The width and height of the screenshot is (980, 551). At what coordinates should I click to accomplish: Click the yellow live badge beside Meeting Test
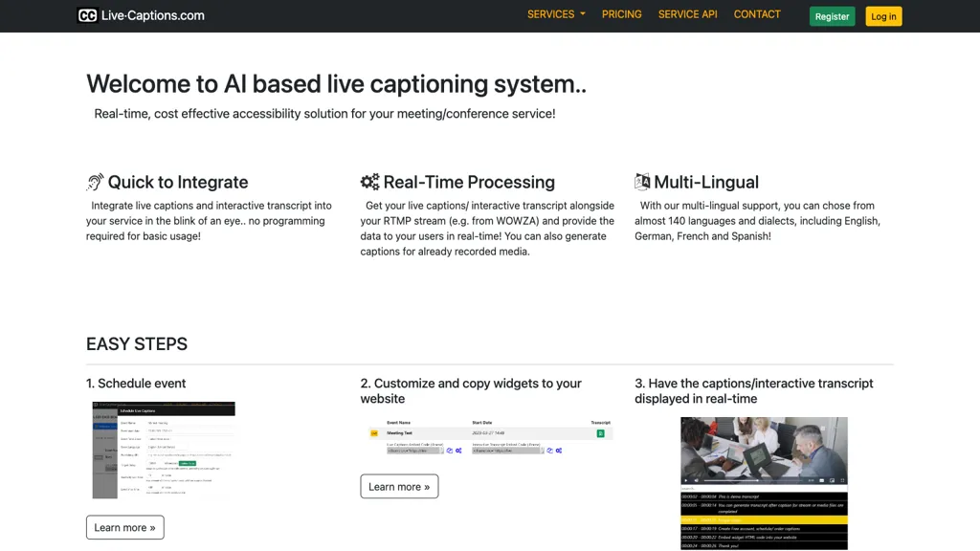coord(374,433)
